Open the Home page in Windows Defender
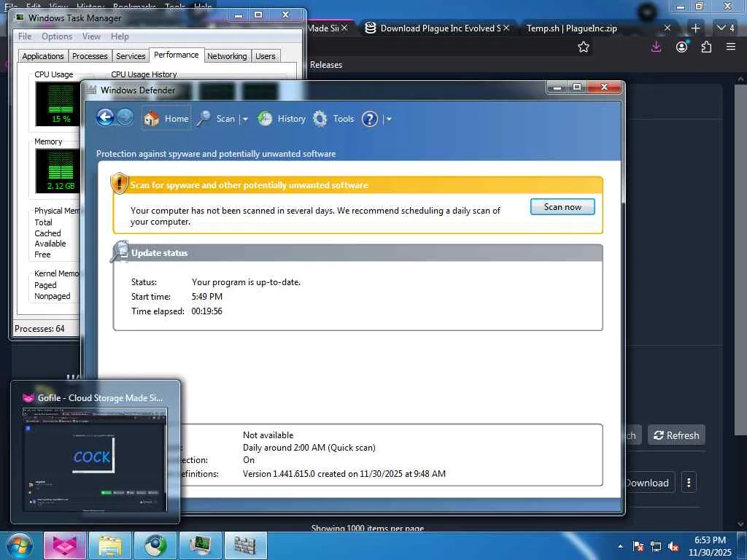 coord(166,119)
